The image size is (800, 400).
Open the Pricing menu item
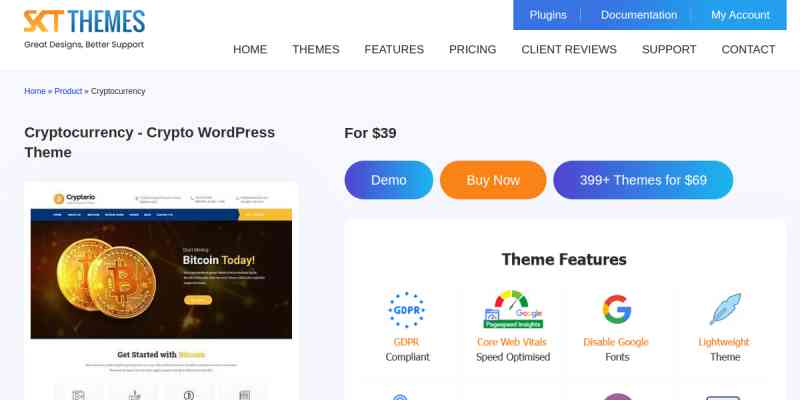[472, 49]
